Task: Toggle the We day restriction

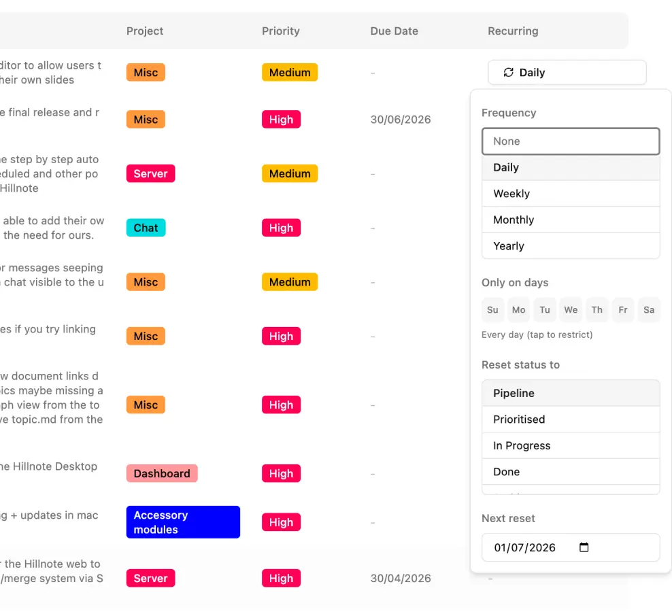Action: click(x=571, y=310)
